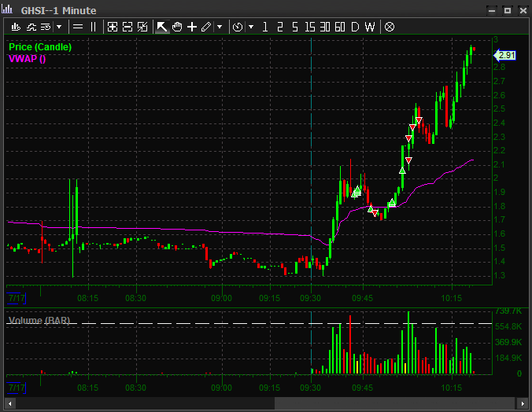
Task: Select the vertical line drawing tool
Action: (x=94, y=27)
